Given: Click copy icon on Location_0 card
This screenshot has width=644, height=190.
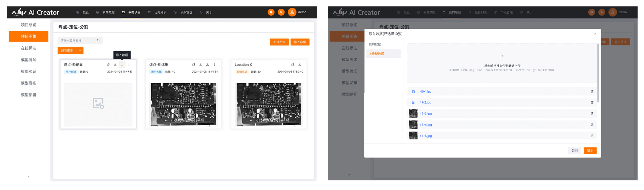Looking at the screenshot, I should (293, 65).
